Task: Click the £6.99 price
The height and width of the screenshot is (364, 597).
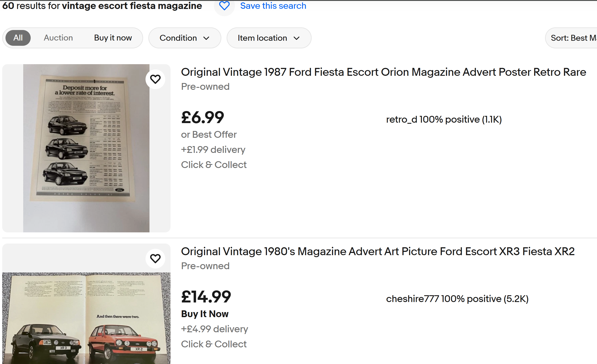Action: pyautogui.click(x=203, y=118)
